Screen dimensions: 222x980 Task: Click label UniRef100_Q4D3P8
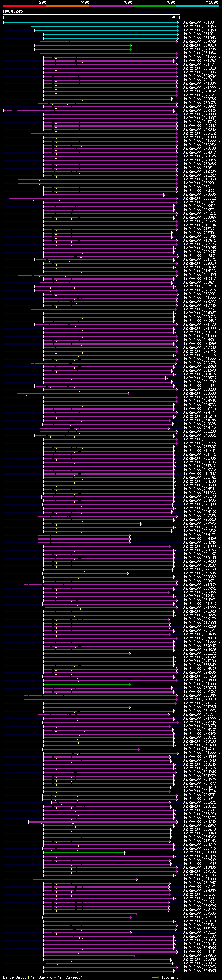coord(199,424)
